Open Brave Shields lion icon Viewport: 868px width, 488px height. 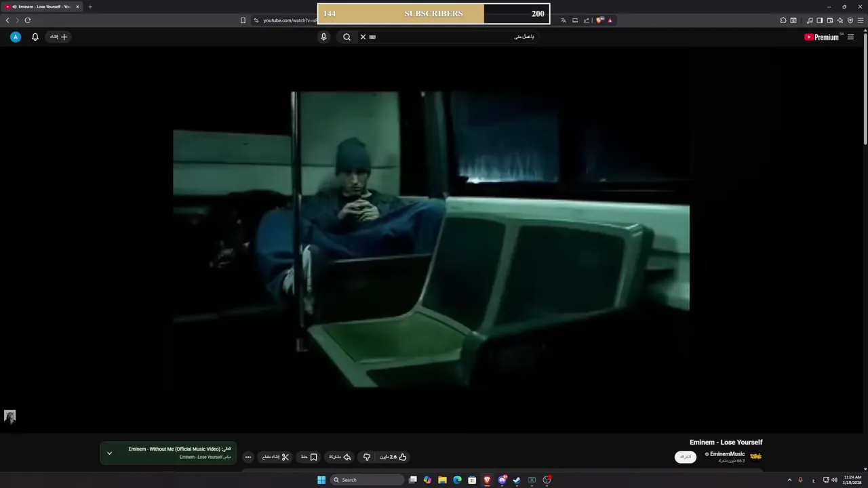coord(599,20)
